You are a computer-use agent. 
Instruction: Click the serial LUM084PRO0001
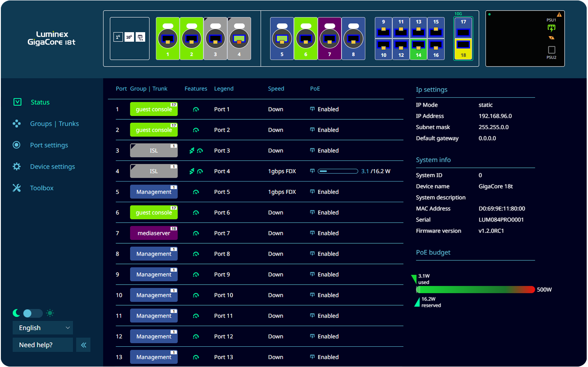click(x=501, y=220)
